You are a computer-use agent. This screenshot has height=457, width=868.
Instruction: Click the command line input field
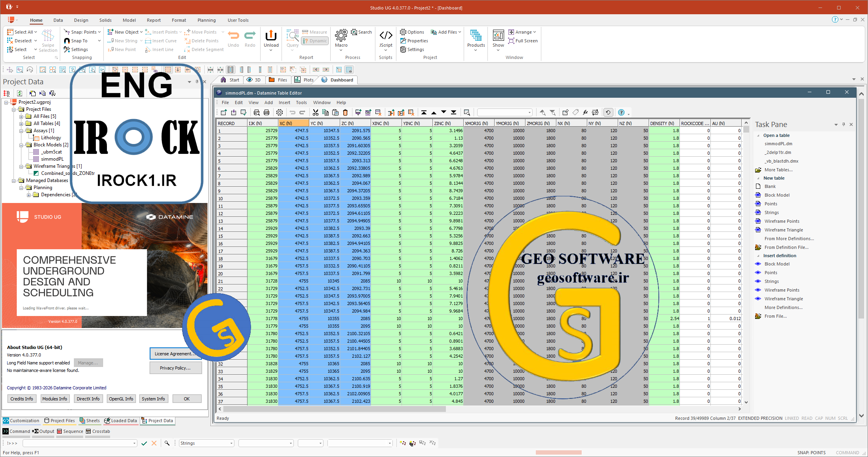click(80, 443)
